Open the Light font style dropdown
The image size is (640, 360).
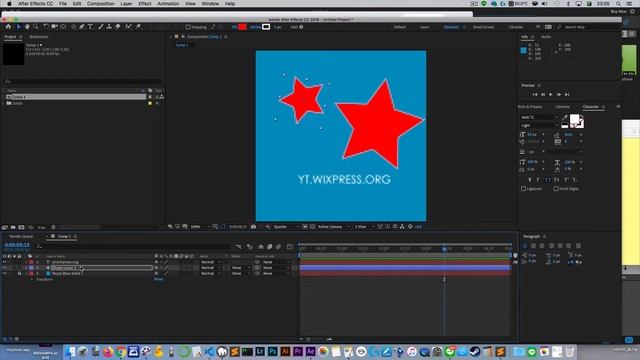click(539, 126)
